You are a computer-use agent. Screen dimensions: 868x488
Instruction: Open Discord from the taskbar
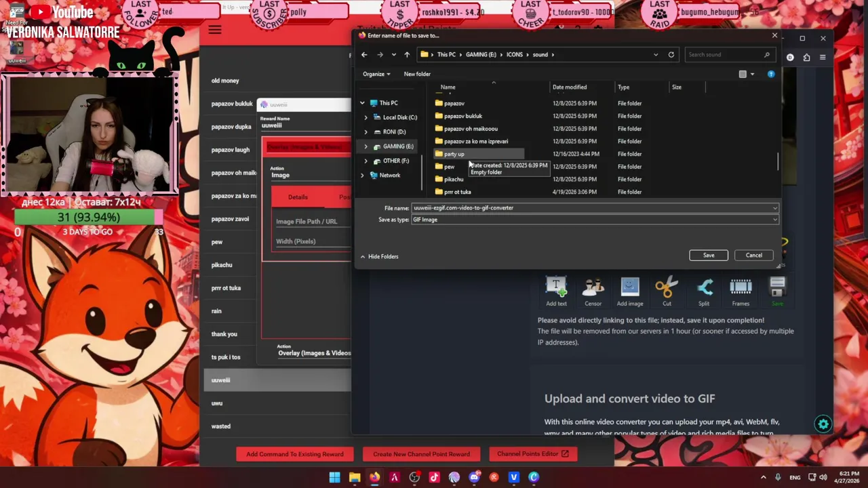[474, 477]
